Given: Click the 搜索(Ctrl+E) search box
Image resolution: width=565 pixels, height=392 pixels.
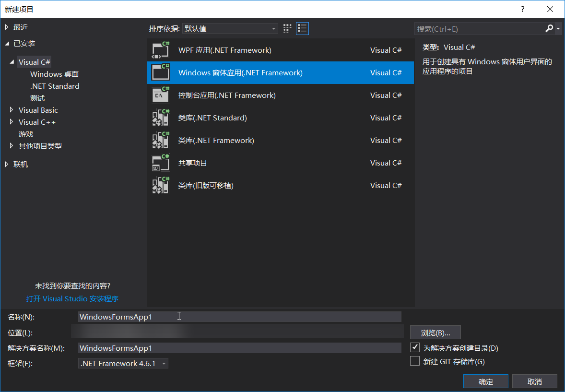Looking at the screenshot, I should pos(480,29).
